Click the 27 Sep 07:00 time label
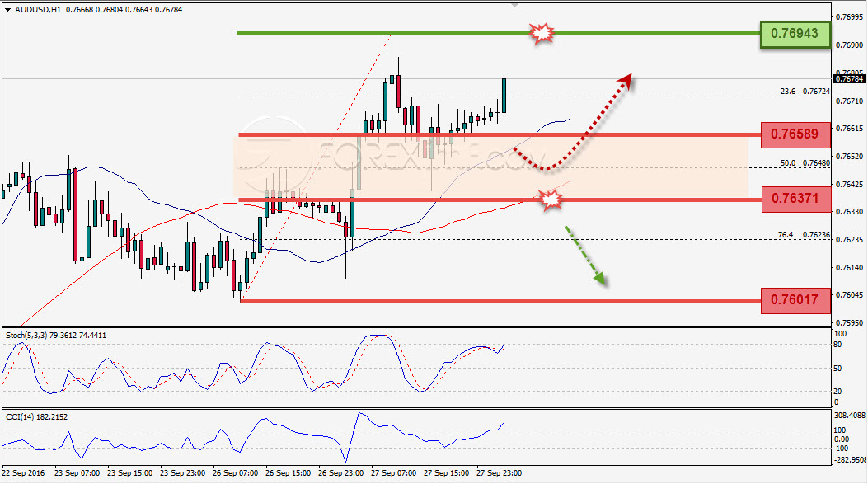This screenshot has width=868, height=484. [x=393, y=473]
